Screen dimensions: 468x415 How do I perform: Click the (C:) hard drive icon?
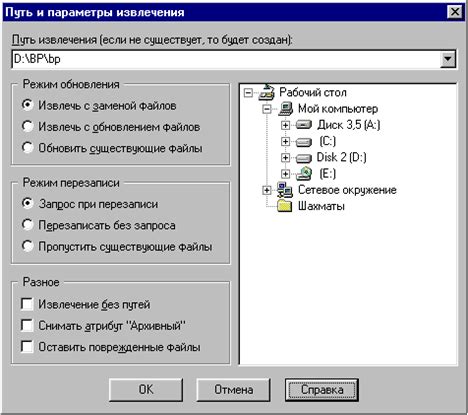304,142
